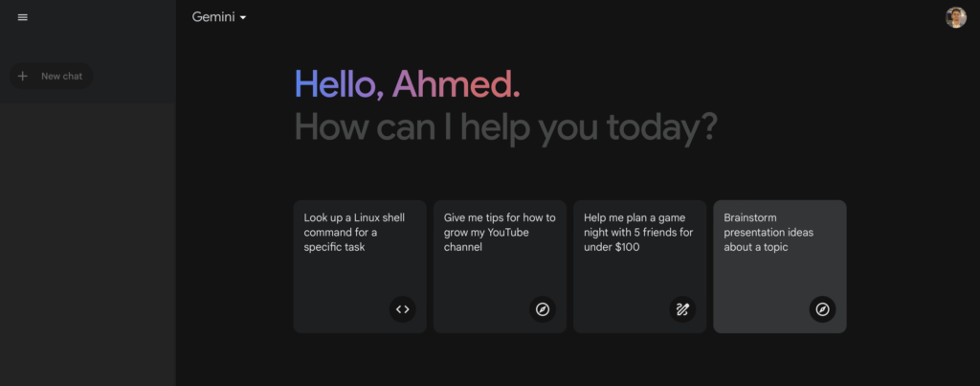Click the compass icon on Brainstorm card

[822, 309]
